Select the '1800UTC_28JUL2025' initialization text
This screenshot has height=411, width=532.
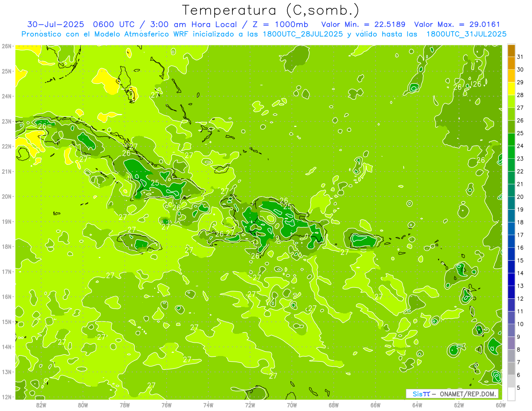(303, 34)
